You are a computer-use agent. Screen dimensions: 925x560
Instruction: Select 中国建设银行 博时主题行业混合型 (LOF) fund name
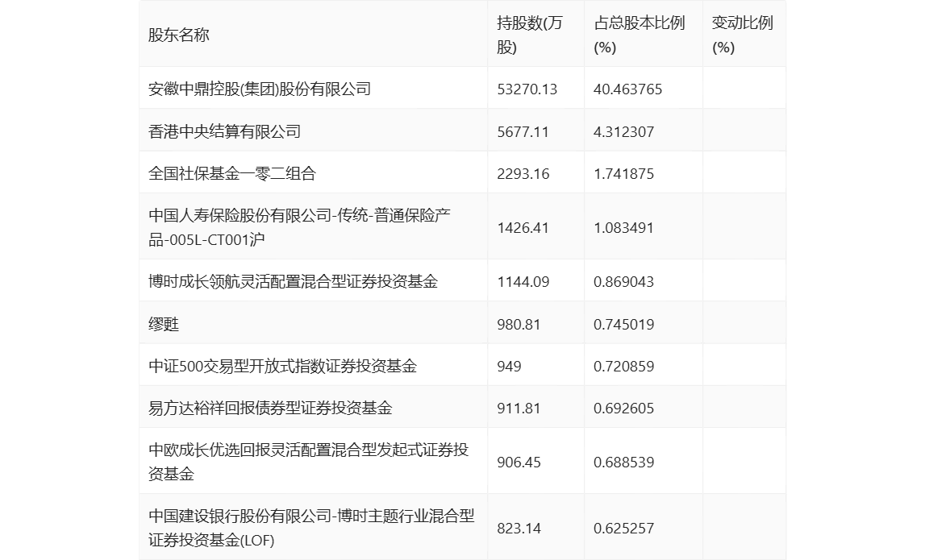[x=311, y=528]
